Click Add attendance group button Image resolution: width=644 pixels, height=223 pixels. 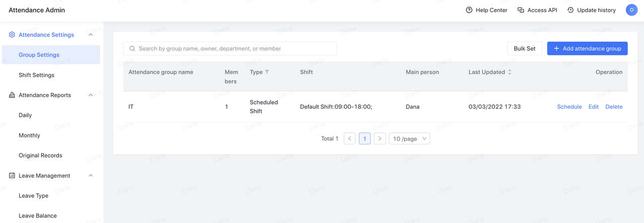pos(587,48)
